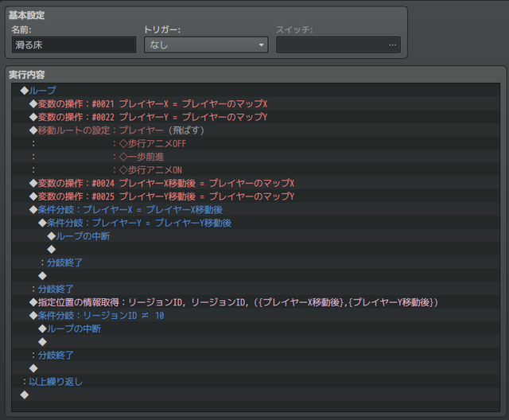Select the top ループ command line
The height and width of the screenshot is (420, 509).
coord(255,90)
